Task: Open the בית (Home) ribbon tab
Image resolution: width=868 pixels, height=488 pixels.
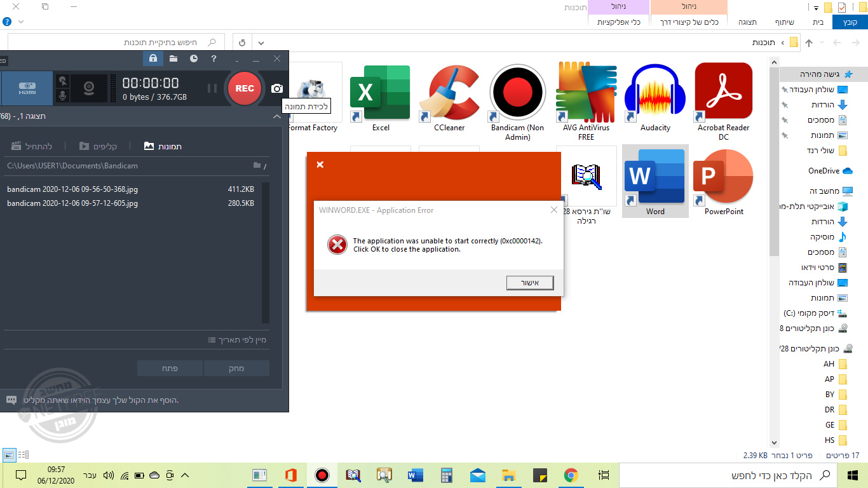Action: click(x=818, y=22)
